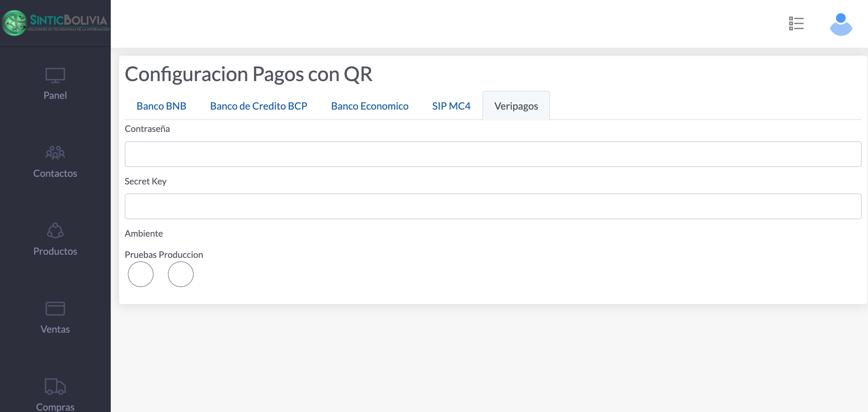Viewport: 868px width, 412px height.
Task: Open the Banco de Credito BCP tab
Action: (258, 106)
